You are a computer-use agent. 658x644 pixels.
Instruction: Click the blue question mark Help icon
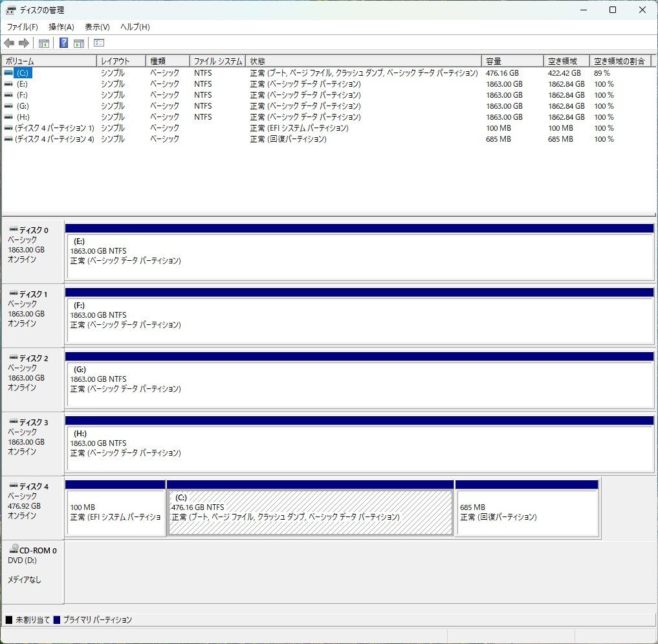click(63, 43)
